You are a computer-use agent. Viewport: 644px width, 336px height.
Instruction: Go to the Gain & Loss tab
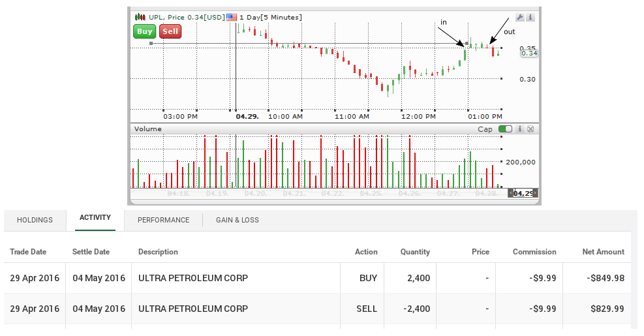click(238, 220)
